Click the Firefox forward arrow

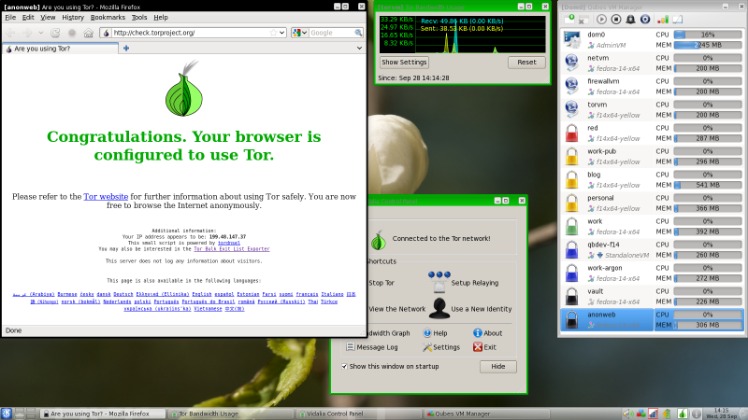point(28,33)
